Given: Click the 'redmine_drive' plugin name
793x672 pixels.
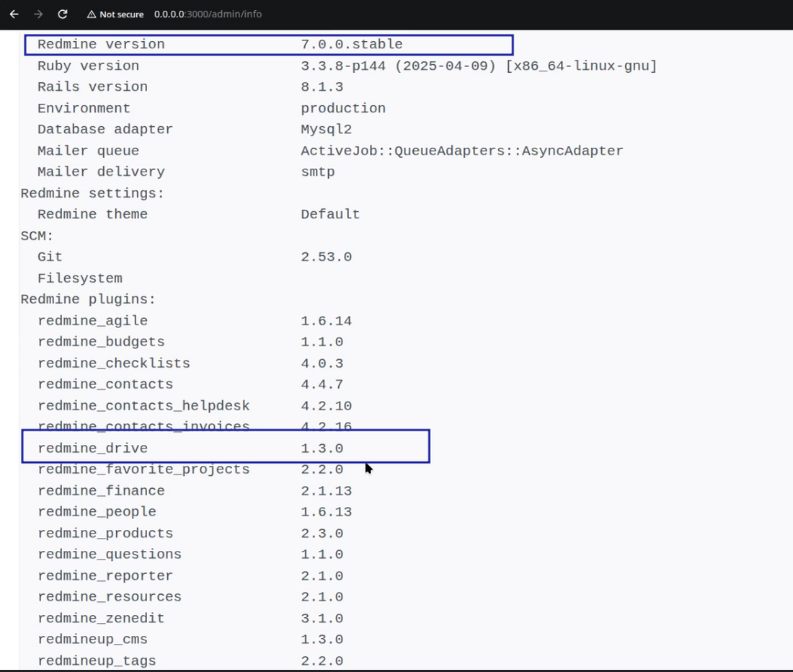Looking at the screenshot, I should [92, 448].
